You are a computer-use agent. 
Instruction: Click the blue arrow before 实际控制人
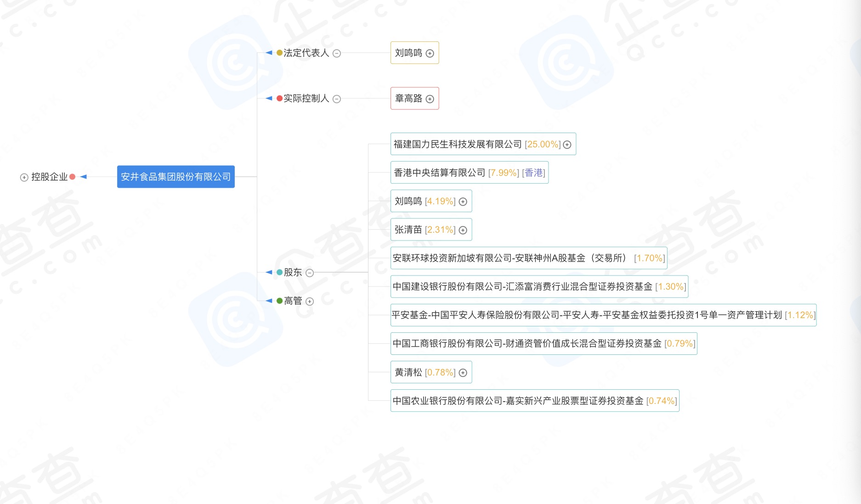coord(269,98)
